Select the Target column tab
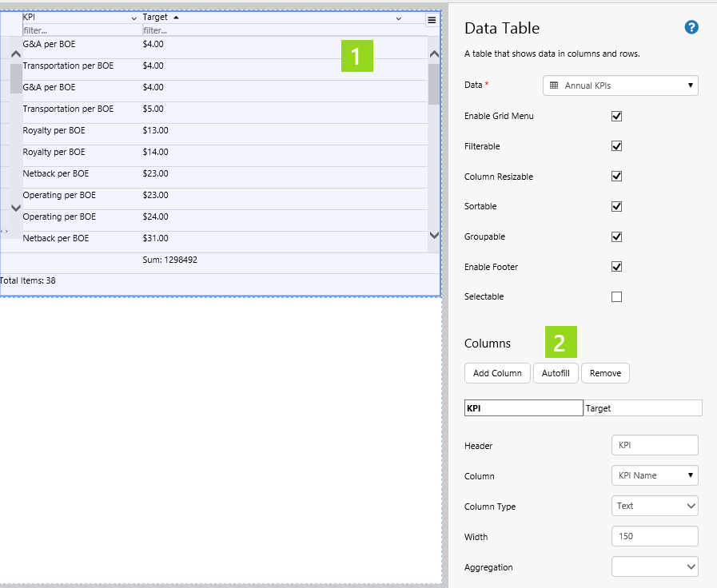The image size is (717, 588). tap(643, 408)
